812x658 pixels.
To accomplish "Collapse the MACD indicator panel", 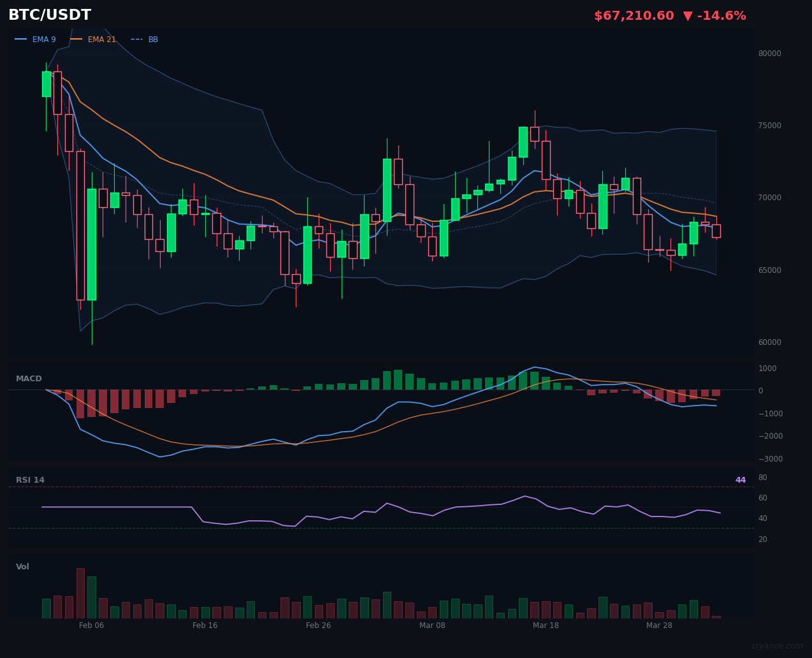I will pyautogui.click(x=28, y=378).
